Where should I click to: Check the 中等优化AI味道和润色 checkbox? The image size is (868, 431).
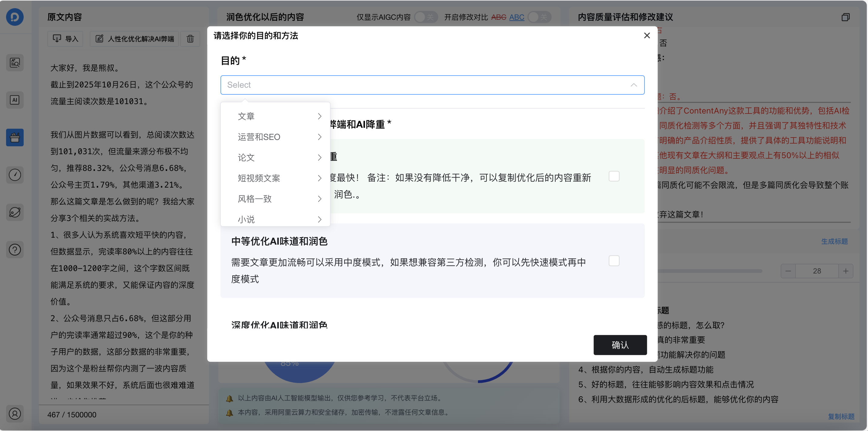(x=614, y=260)
